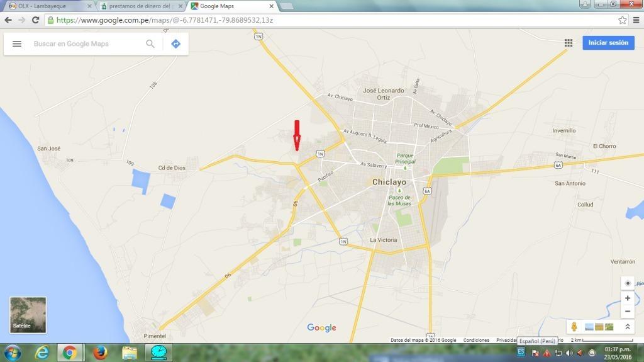Open the Google Maps hamburger menu

pos(17,43)
